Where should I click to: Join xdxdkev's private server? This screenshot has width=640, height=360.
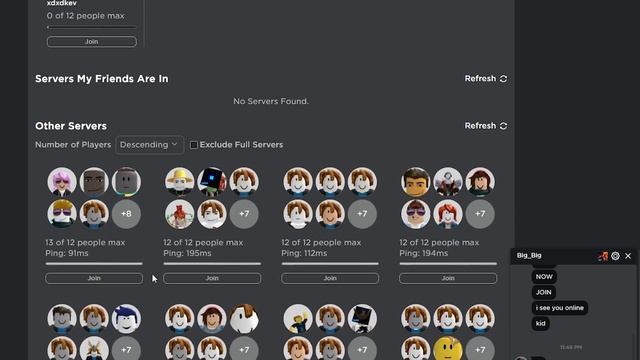[92, 42]
